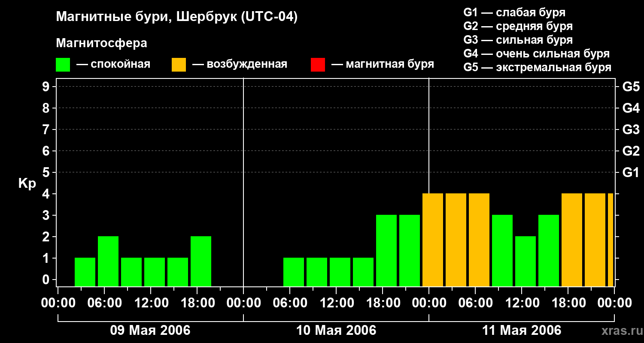Click the green Kp 3 bar just before 18:00 on 11 Мая
The width and height of the screenshot is (644, 343).
coord(549,250)
